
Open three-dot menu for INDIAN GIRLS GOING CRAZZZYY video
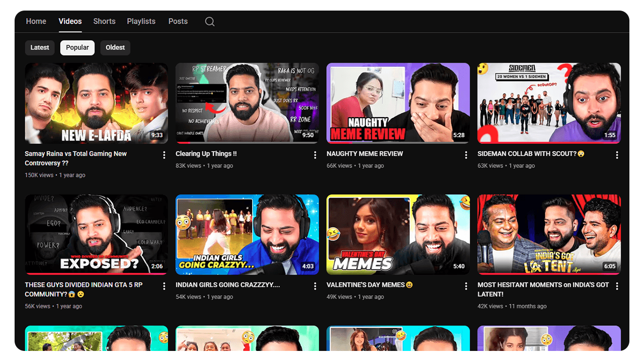[315, 286]
